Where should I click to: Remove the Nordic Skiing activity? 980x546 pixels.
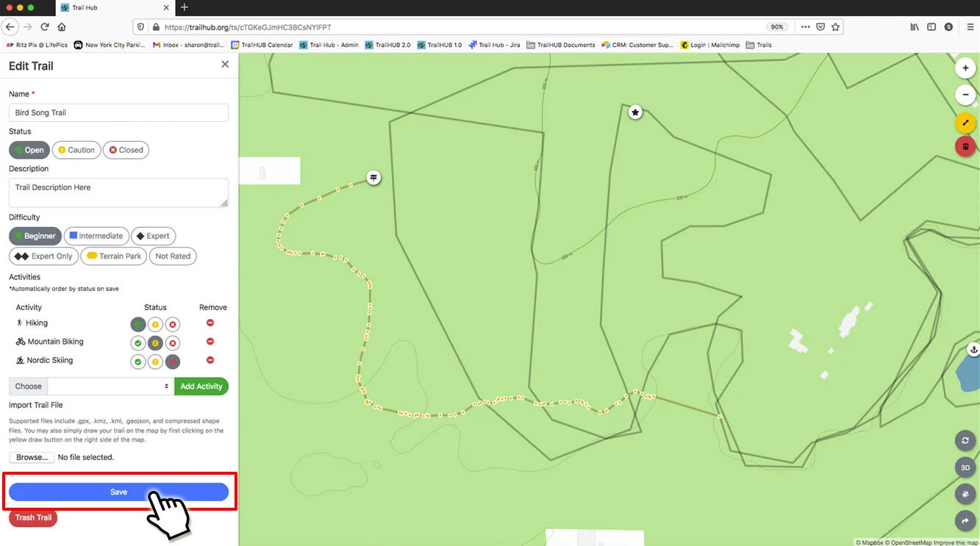[210, 360]
